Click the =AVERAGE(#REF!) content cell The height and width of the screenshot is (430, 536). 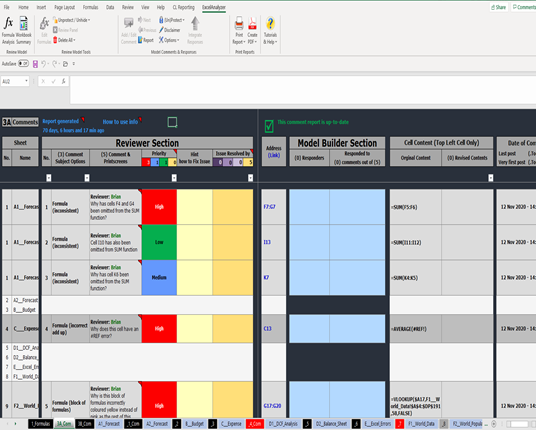pos(415,329)
